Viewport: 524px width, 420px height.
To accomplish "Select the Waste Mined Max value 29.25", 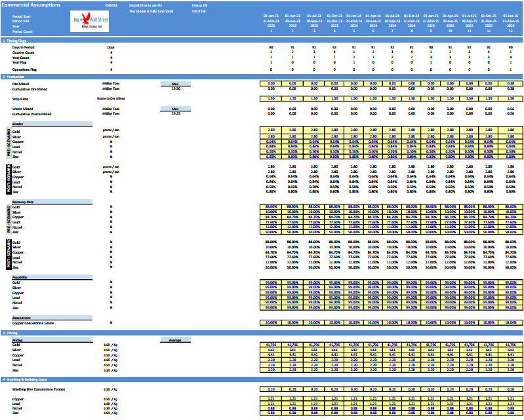I will (x=176, y=113).
